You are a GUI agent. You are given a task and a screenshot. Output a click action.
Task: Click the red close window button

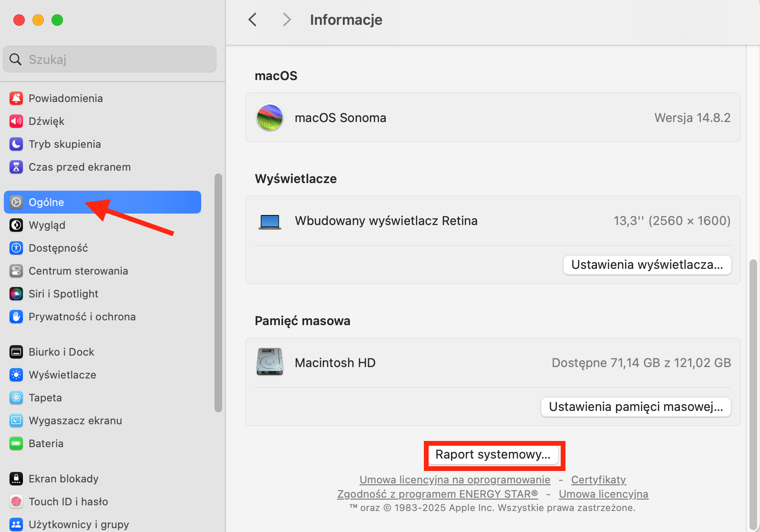point(19,20)
